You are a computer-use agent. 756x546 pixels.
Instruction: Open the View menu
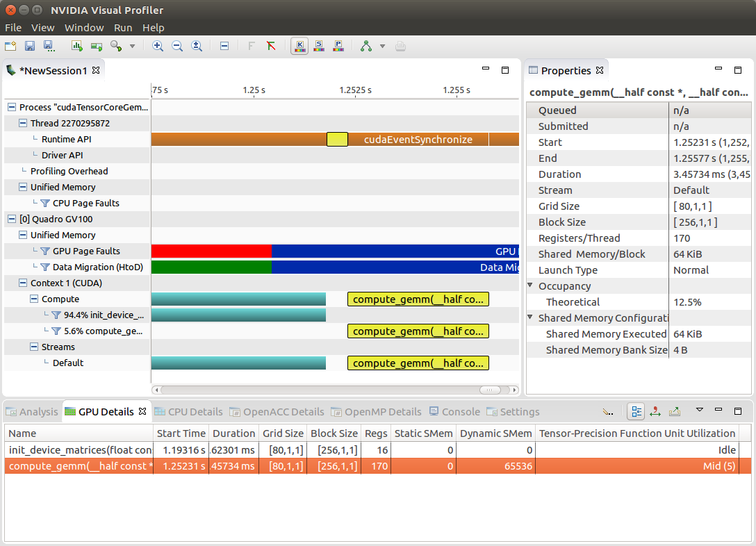click(43, 28)
